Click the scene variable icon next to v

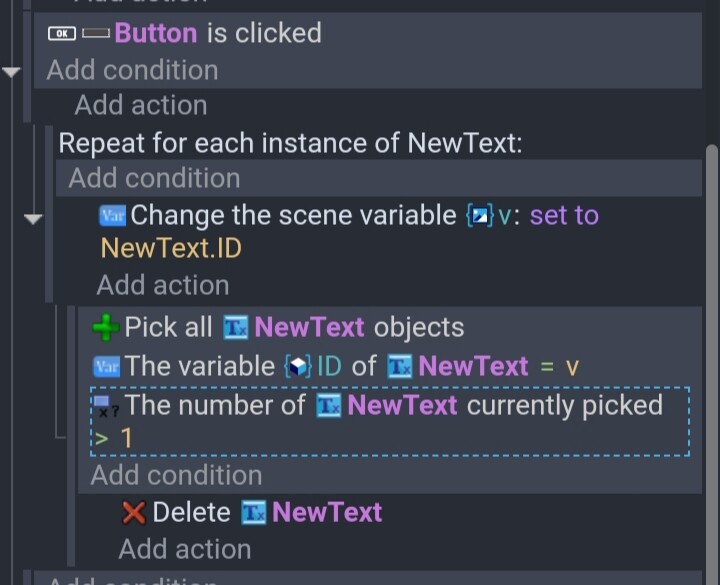pos(479,215)
